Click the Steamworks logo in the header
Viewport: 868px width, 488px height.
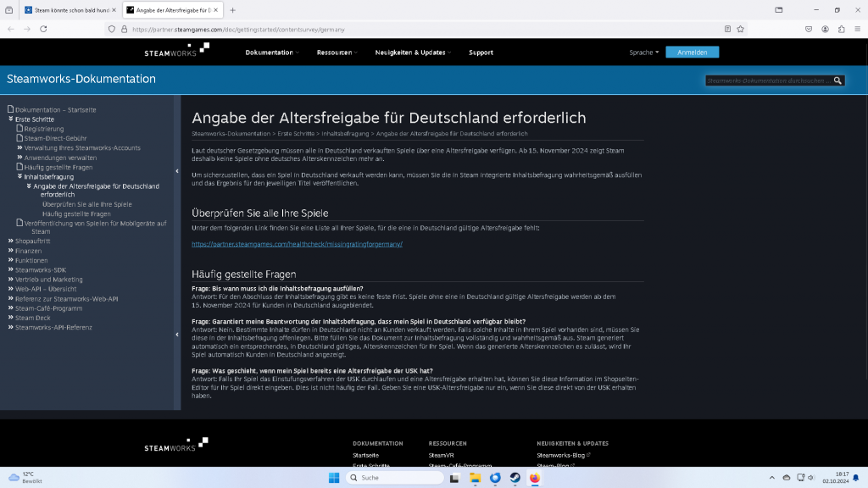coord(175,52)
